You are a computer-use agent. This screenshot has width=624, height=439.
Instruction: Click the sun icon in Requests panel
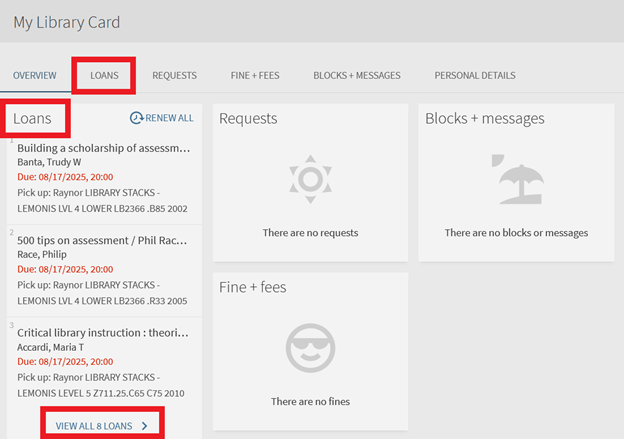pos(309,180)
